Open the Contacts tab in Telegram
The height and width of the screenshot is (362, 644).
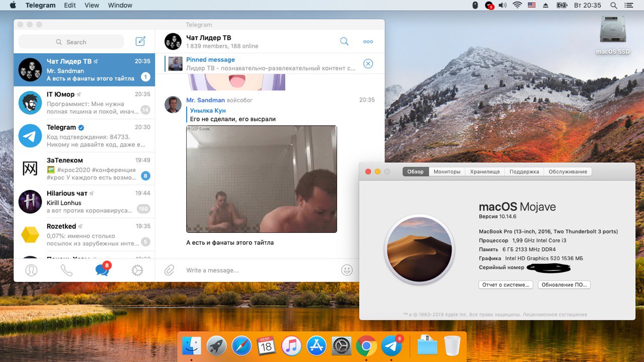tap(31, 270)
